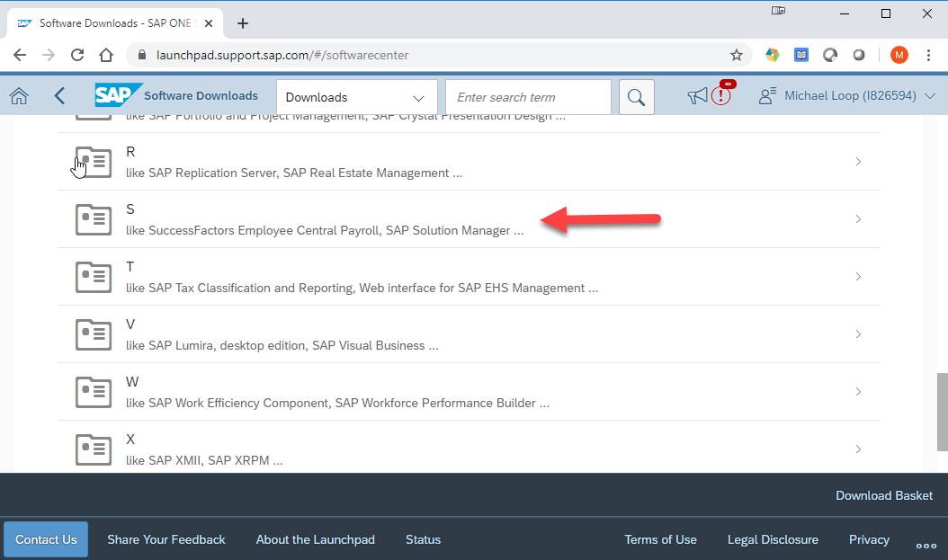948x560 pixels.
Task: Click folder icon for letter T
Action: pos(94,277)
